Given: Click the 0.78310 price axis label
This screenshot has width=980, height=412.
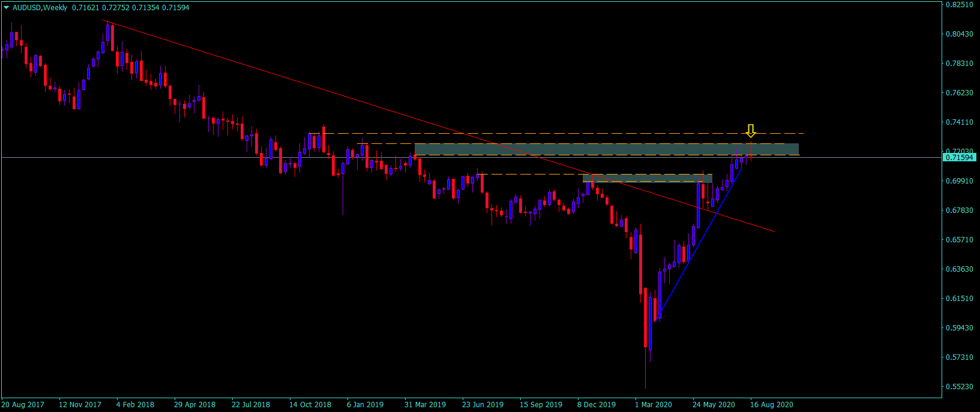Looking at the screenshot, I should tap(959, 64).
